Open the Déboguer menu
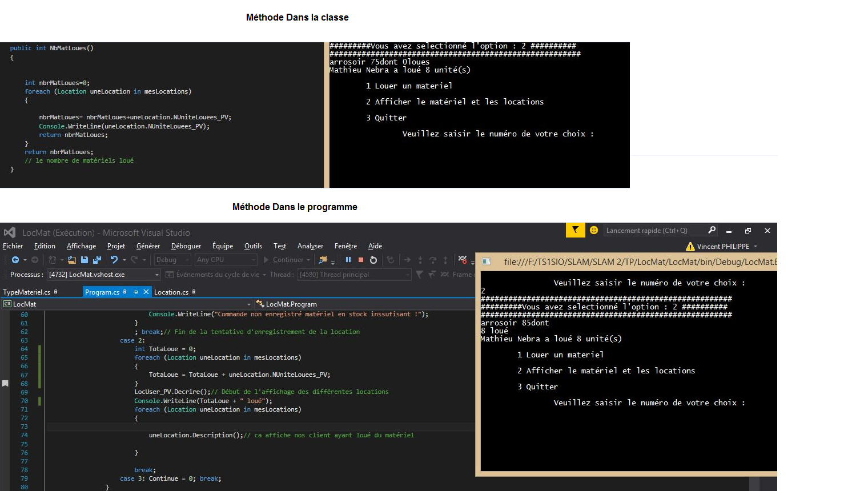 point(186,246)
